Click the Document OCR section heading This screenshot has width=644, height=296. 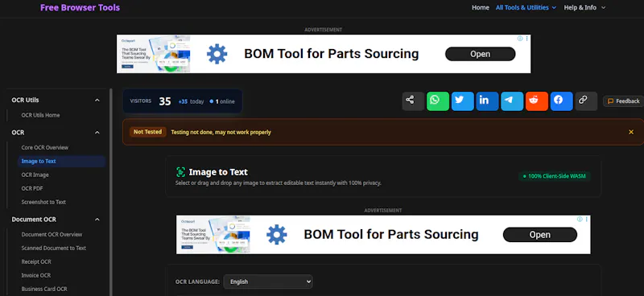[x=34, y=220]
